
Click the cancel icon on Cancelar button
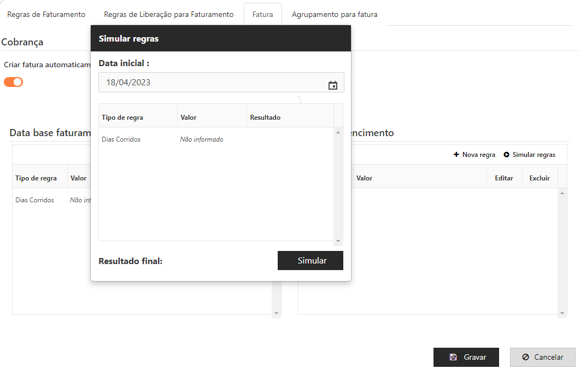click(525, 357)
